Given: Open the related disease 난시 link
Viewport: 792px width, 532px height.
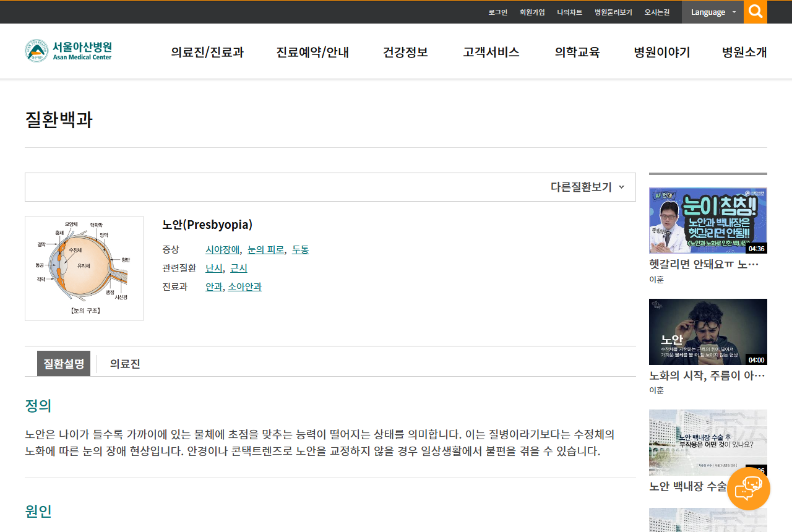Looking at the screenshot, I should pyautogui.click(x=213, y=268).
